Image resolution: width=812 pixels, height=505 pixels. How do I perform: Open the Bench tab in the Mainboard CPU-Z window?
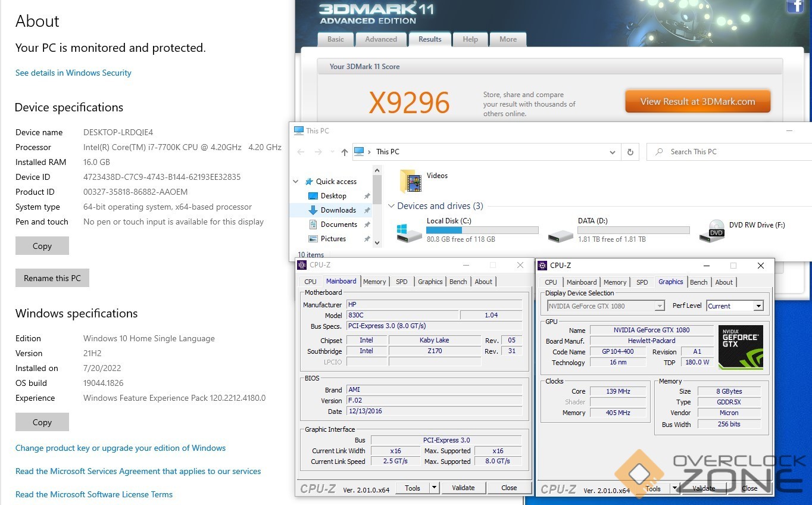pos(458,282)
